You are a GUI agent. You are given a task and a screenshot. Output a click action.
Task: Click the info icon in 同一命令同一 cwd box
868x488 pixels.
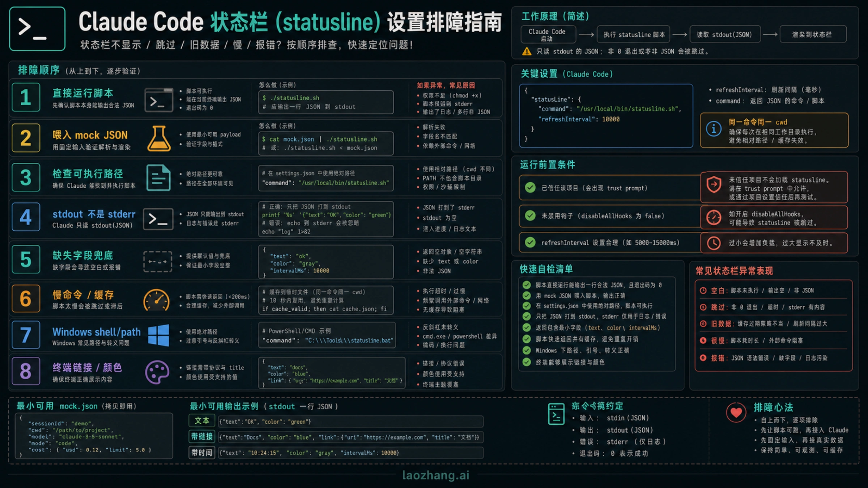tap(714, 129)
